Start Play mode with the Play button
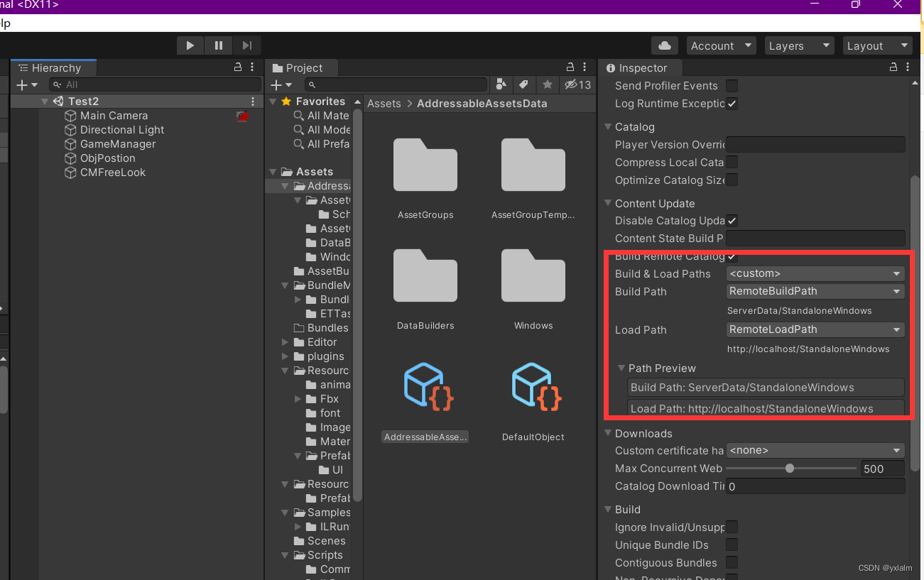Viewport: 924px width, 580px height. point(190,45)
